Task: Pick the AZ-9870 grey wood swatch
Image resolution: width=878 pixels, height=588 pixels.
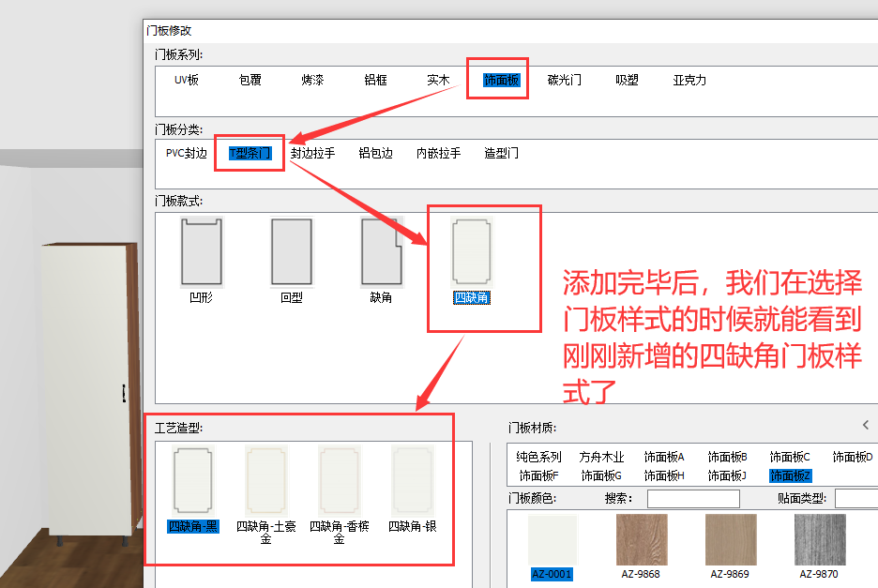Action: (820, 540)
